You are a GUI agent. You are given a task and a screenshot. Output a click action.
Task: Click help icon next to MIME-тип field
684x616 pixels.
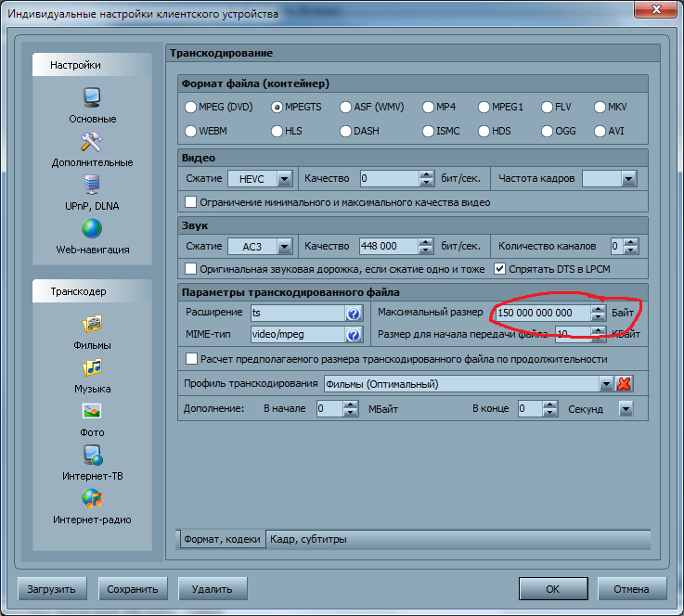(354, 334)
